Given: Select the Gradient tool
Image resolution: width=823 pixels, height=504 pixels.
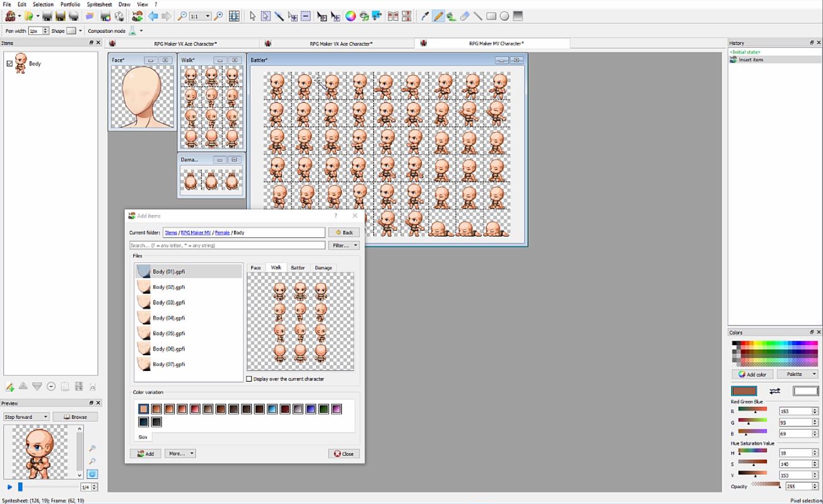Looking at the screenshot, I should 518,16.
